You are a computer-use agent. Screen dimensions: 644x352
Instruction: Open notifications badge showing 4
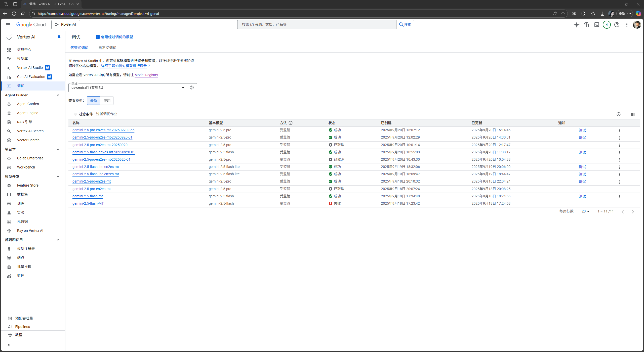point(607,25)
